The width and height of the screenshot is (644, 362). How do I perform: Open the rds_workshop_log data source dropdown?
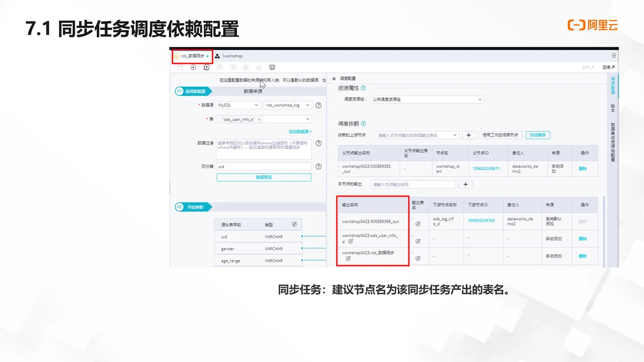(287, 105)
